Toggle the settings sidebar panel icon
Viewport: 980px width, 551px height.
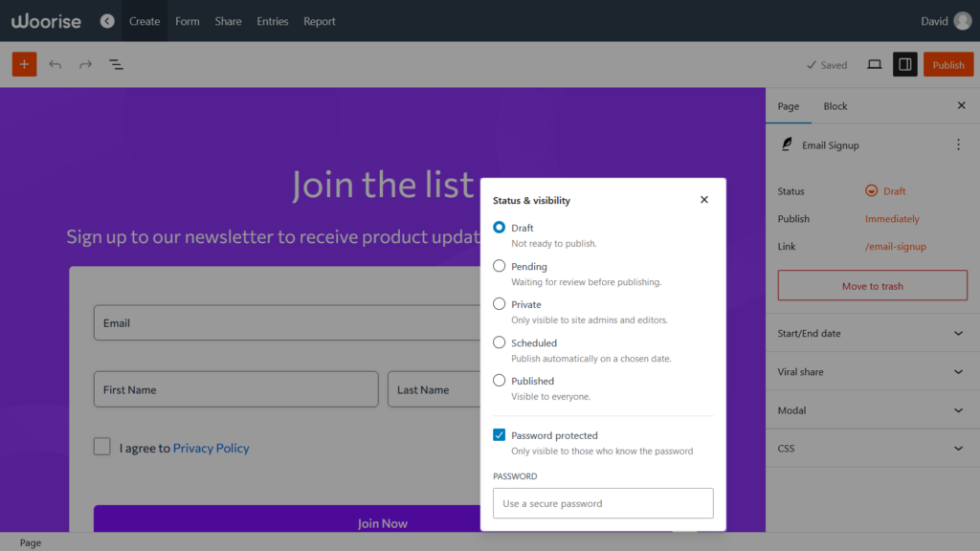coord(905,64)
